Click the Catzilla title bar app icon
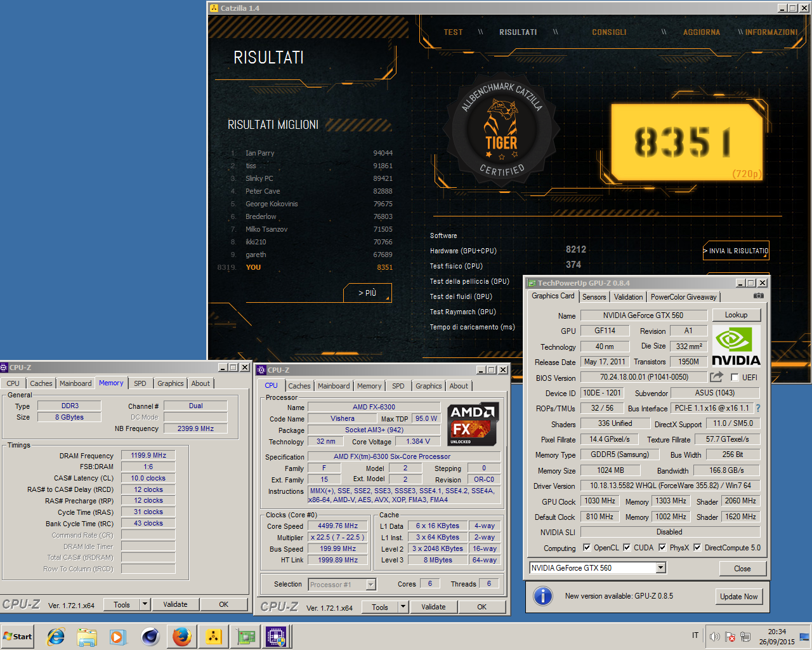 214,8
